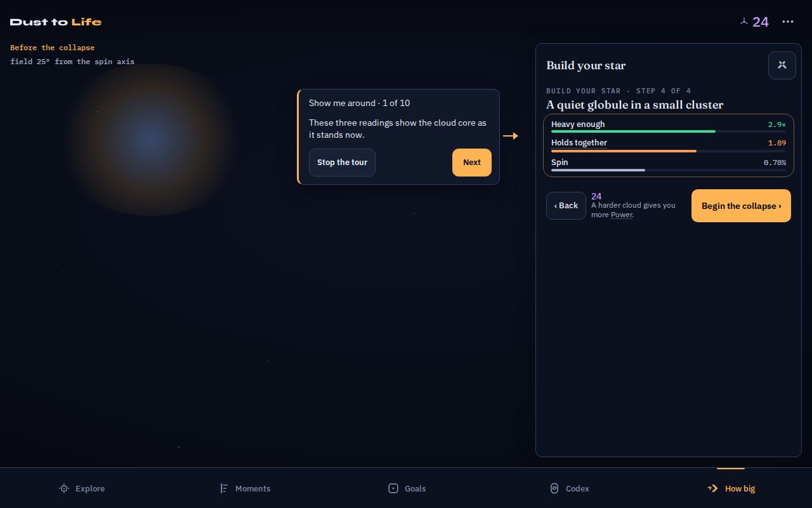The height and width of the screenshot is (508, 812).
Task: Click the Spin label
Action: point(560,163)
